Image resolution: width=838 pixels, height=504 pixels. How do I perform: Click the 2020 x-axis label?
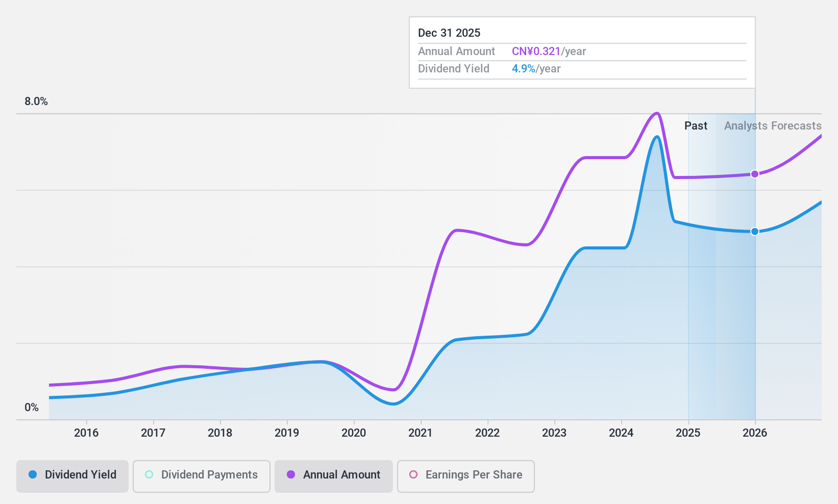tap(354, 433)
